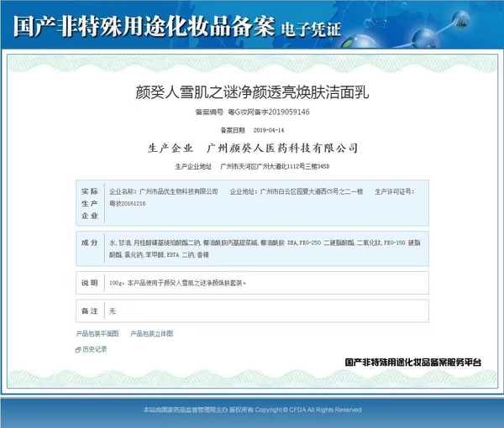Click the 历史记录 popup icon
Image resolution: width=504 pixels, height=428 pixels.
click(78, 350)
